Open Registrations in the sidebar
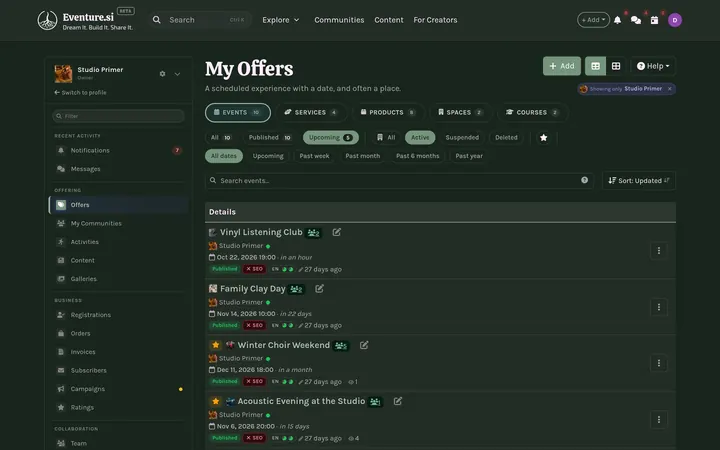 [118, 315]
